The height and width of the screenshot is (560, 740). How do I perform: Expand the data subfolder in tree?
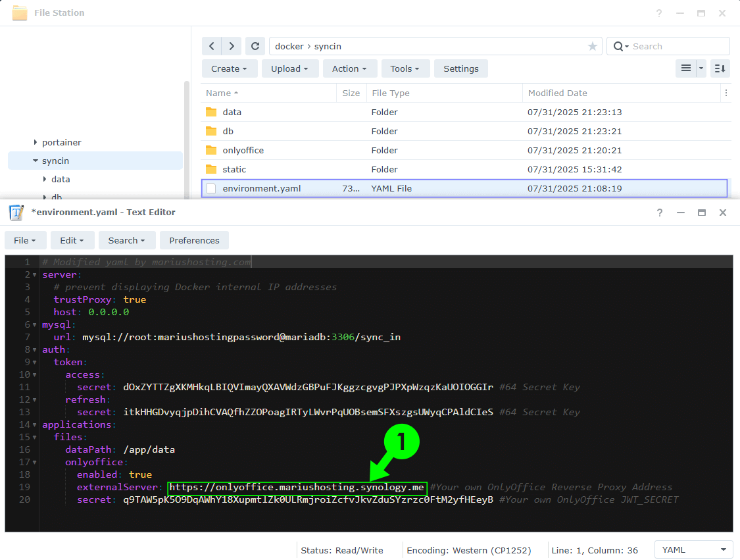pos(44,179)
